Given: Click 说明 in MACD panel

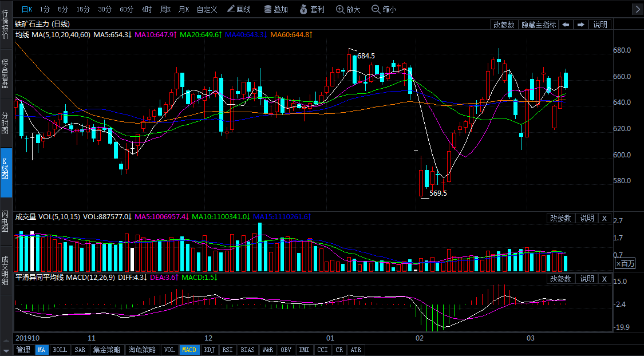Looking at the screenshot, I should [587, 279].
